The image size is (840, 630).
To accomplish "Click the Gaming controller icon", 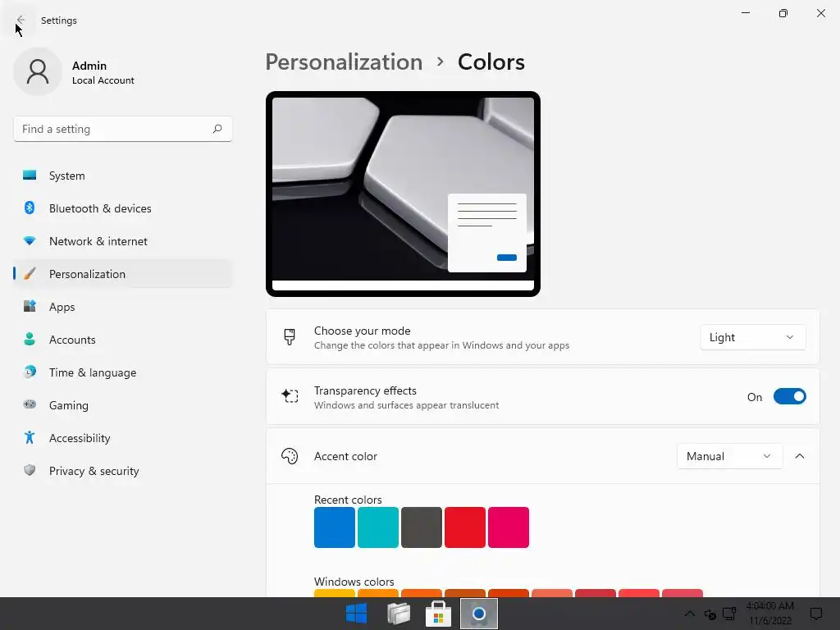I will click(30, 405).
